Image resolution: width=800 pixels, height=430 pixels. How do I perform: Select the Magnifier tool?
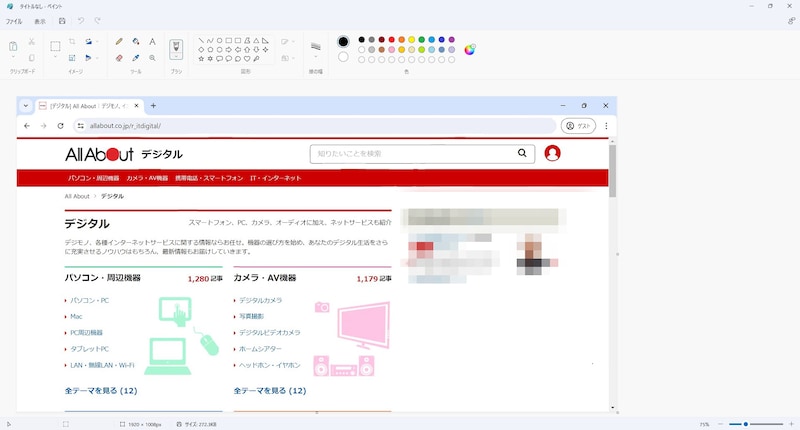pos(152,58)
